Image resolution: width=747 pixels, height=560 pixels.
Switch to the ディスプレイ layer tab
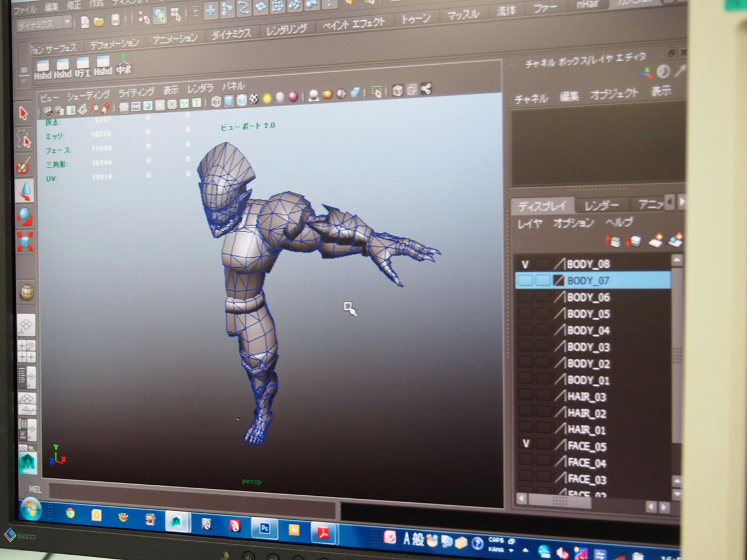click(542, 206)
